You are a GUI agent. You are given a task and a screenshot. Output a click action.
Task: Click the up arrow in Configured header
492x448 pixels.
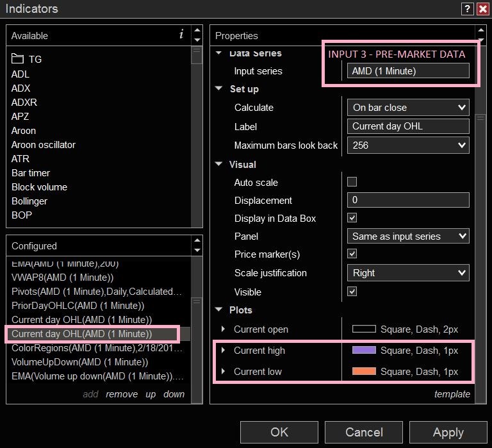click(x=197, y=240)
